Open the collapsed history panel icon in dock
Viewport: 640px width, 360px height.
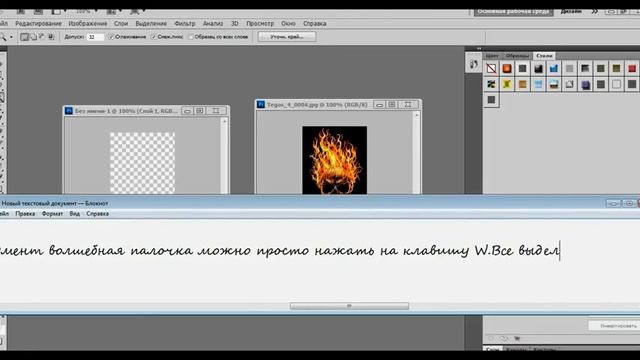tap(473, 64)
